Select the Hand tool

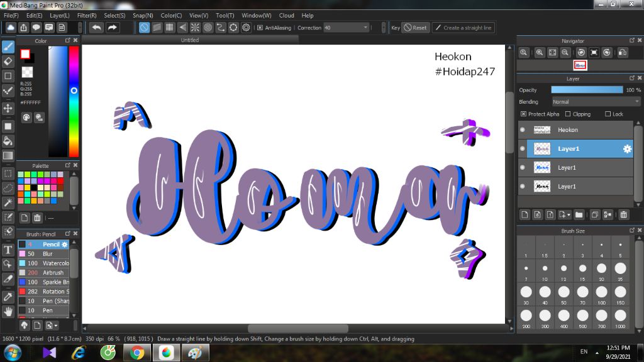pos(8,312)
